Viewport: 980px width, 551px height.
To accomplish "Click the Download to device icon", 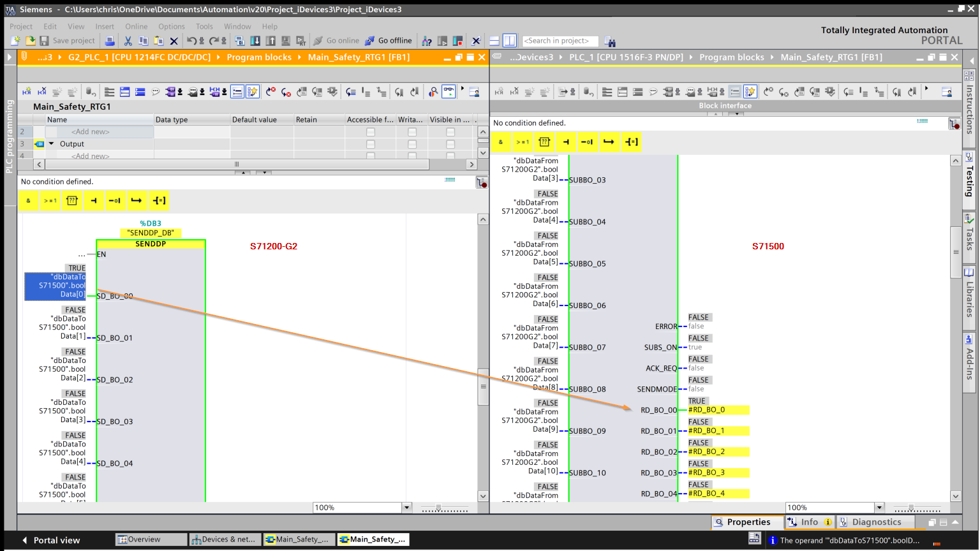I will (x=255, y=41).
